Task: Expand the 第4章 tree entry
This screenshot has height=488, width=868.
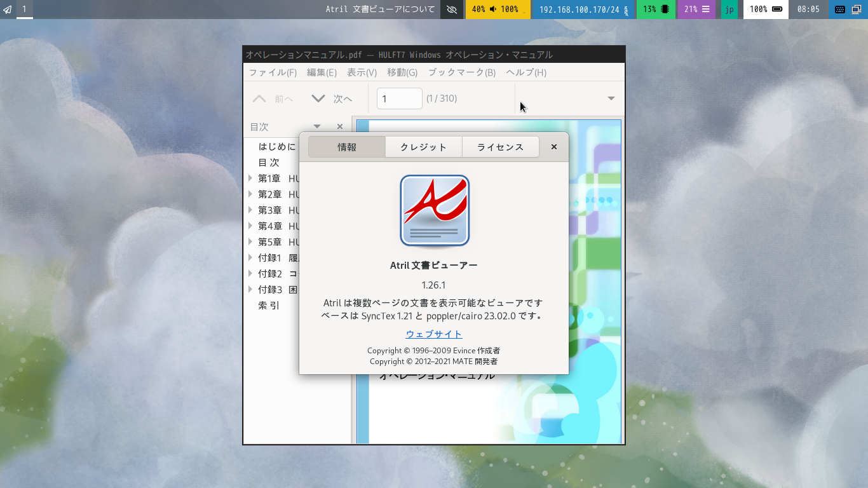Action: 250,226
